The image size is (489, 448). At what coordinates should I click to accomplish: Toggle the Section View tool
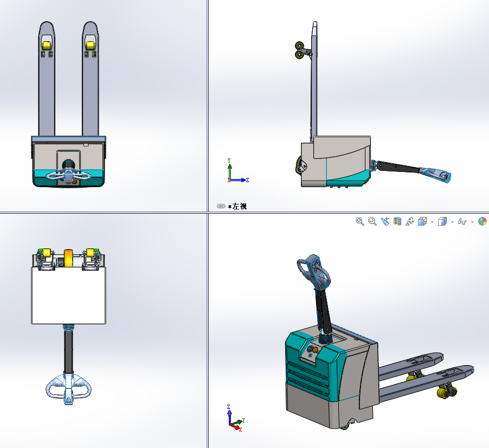click(x=397, y=221)
